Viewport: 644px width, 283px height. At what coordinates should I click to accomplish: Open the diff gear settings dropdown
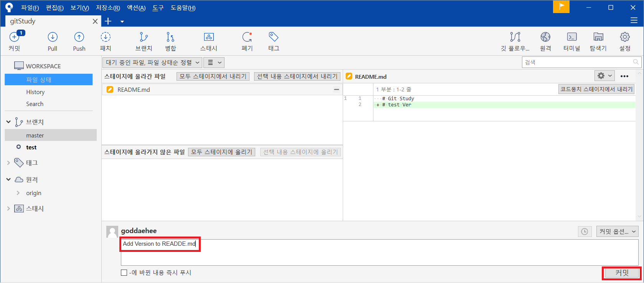604,76
